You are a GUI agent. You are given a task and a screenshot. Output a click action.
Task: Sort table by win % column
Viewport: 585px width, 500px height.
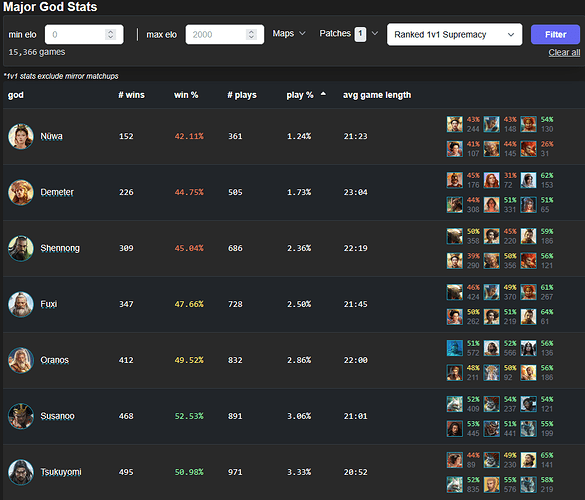click(186, 95)
